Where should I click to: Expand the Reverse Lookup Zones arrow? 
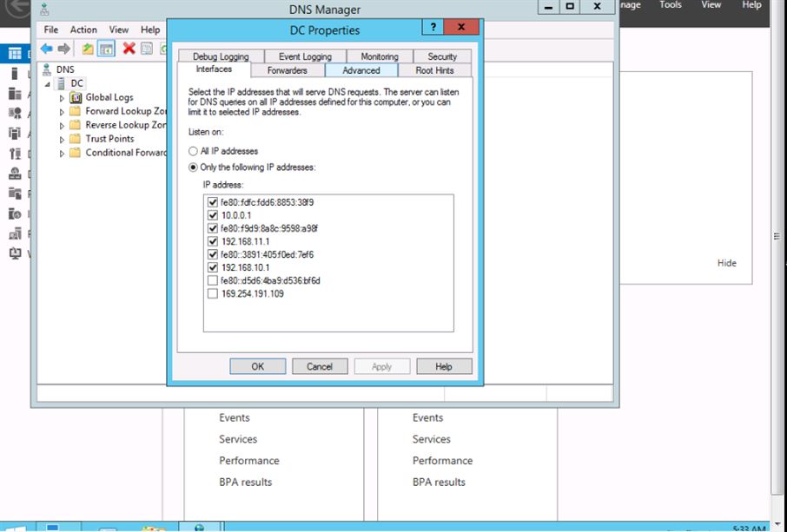point(62,125)
